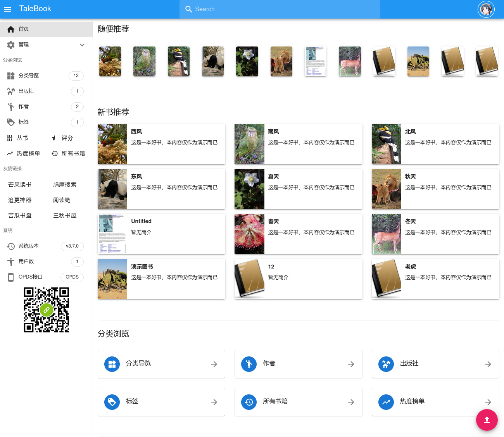The width and height of the screenshot is (504, 437).
Task: Click the 评分 rating icon
Action: coord(54,138)
